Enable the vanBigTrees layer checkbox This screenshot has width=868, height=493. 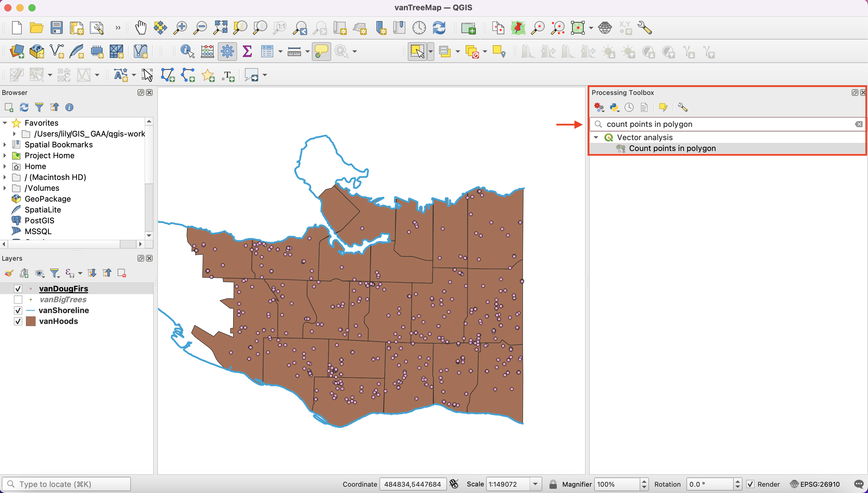[x=18, y=300]
